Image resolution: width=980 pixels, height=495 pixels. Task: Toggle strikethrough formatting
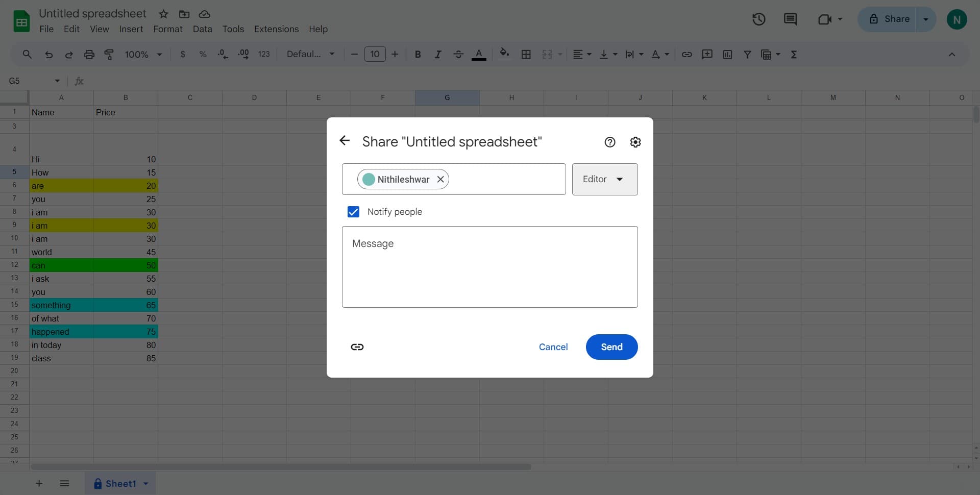[x=458, y=54]
